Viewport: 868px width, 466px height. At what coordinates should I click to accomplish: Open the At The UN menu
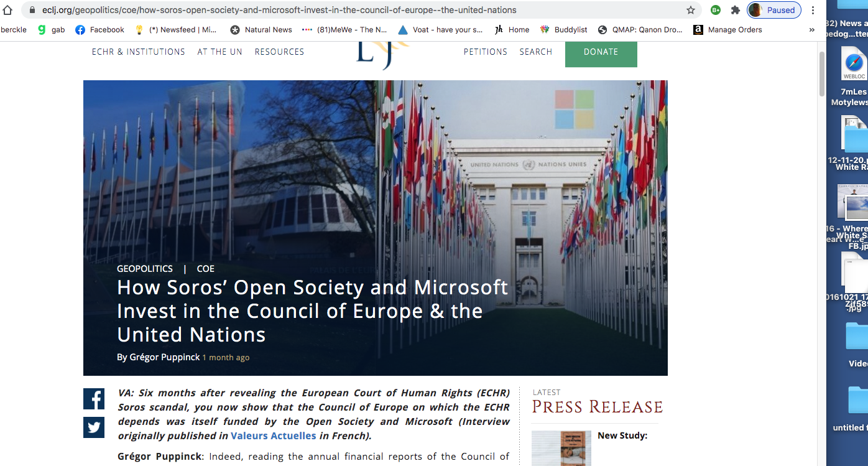click(220, 52)
